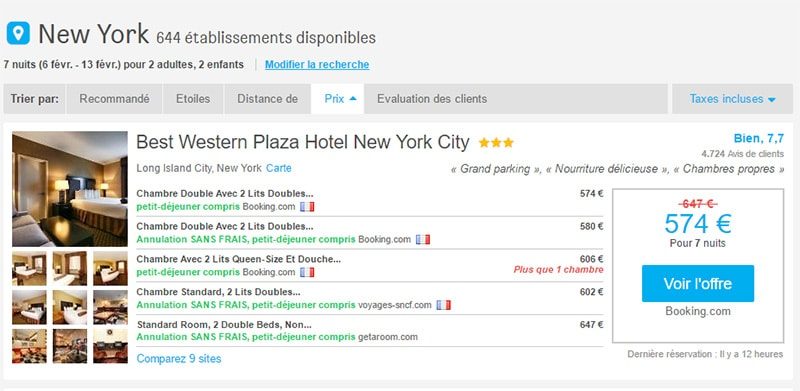Viewport: 800px width, 391px height.
Task: Click the first small room thumbnail
Action: click(x=29, y=268)
